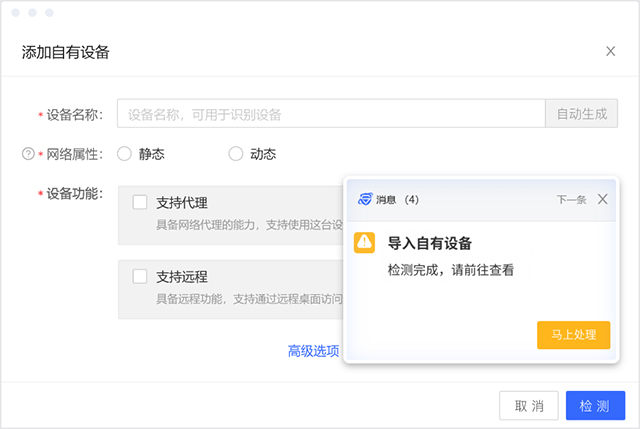The width and height of the screenshot is (640, 429).
Task: Click the help question mark icon beside 网络属性
Action: (28, 154)
